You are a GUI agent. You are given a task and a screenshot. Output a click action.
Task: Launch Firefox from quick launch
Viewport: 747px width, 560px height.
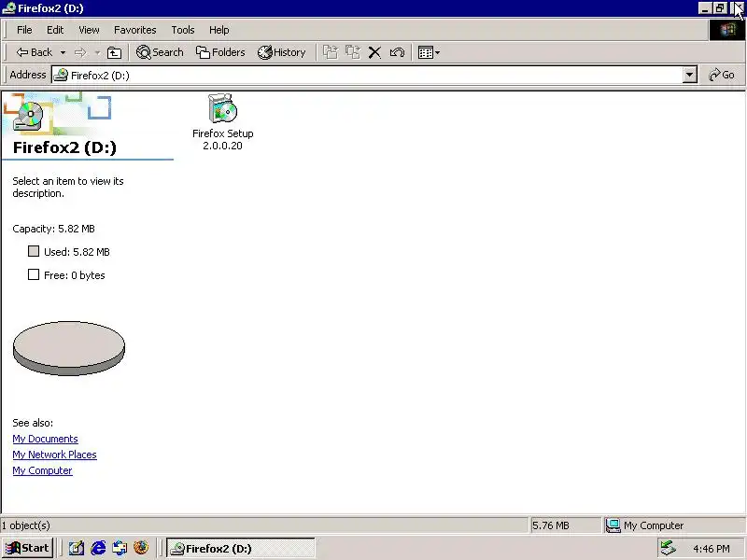click(141, 548)
